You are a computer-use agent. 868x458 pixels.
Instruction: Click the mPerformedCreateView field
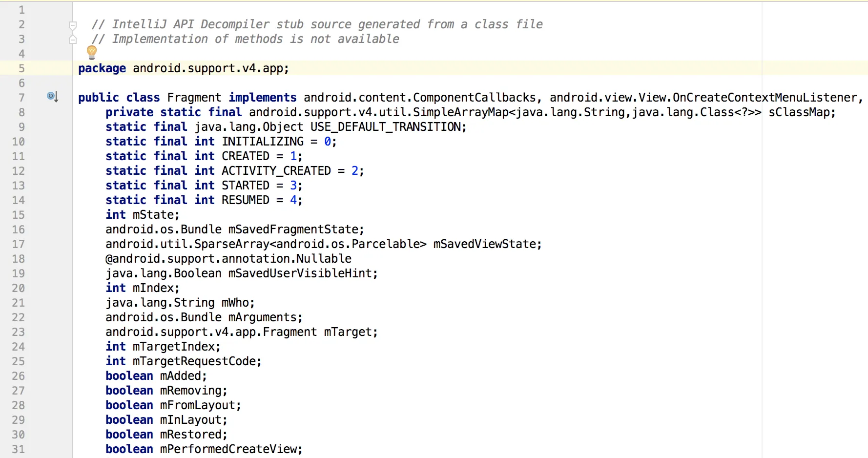pyautogui.click(x=228, y=449)
